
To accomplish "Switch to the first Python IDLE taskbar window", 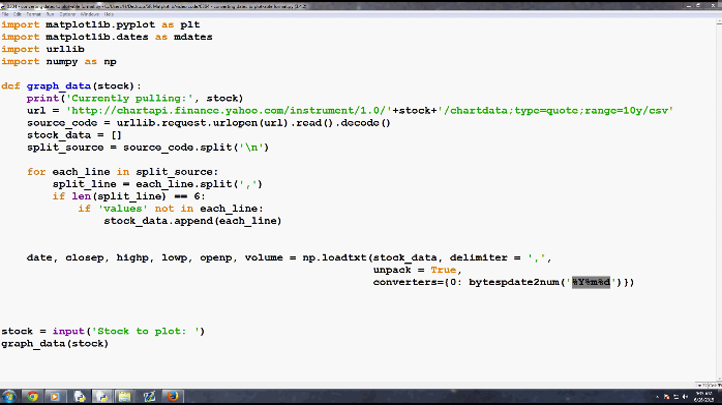I will [x=79, y=397].
